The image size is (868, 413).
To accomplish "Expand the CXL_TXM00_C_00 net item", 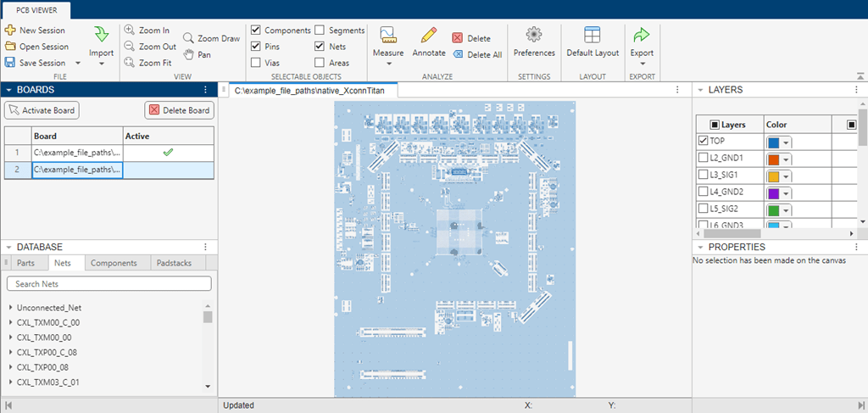I will click(x=10, y=323).
